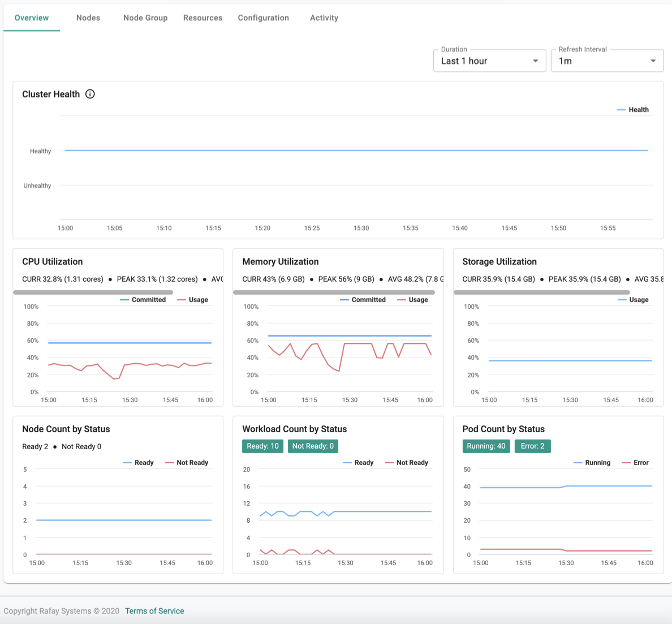Image resolution: width=672 pixels, height=624 pixels.
Task: Toggle Not Ready series in Node Count legend
Action: coord(187,462)
